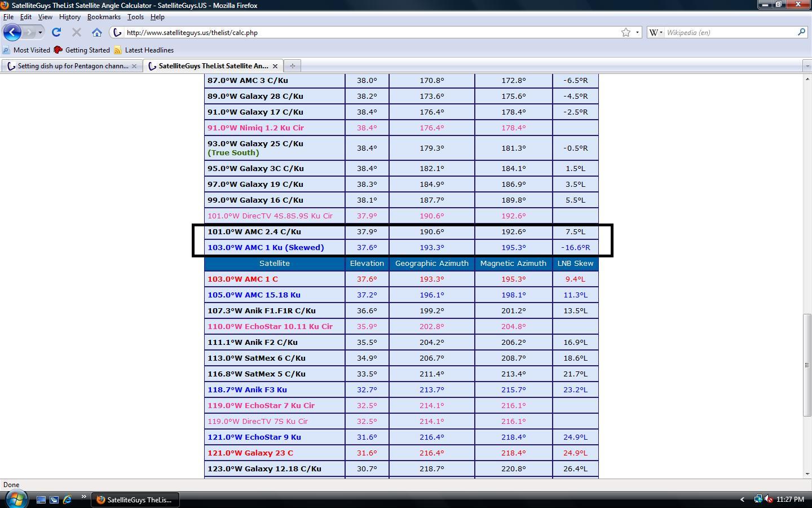Image resolution: width=812 pixels, height=508 pixels.
Task: Click '119.0°W DirecTV 7S Ku Cir' entry
Action: 258,421
